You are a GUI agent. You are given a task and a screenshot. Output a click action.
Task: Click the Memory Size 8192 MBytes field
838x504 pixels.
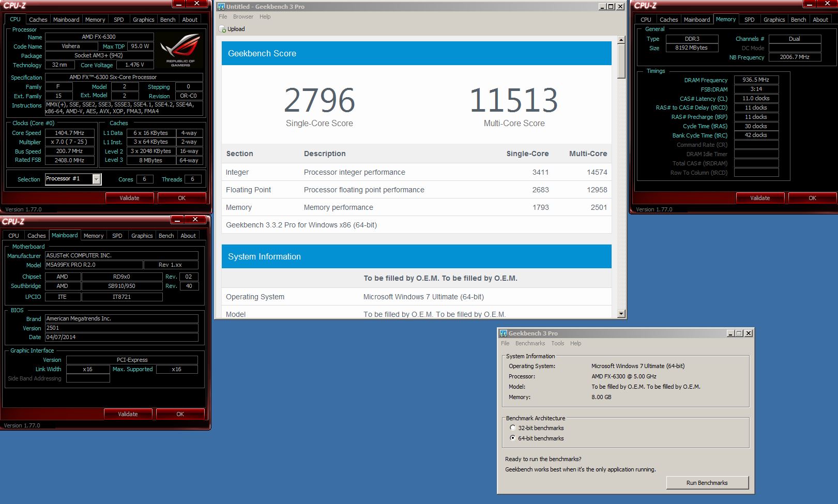tap(692, 48)
